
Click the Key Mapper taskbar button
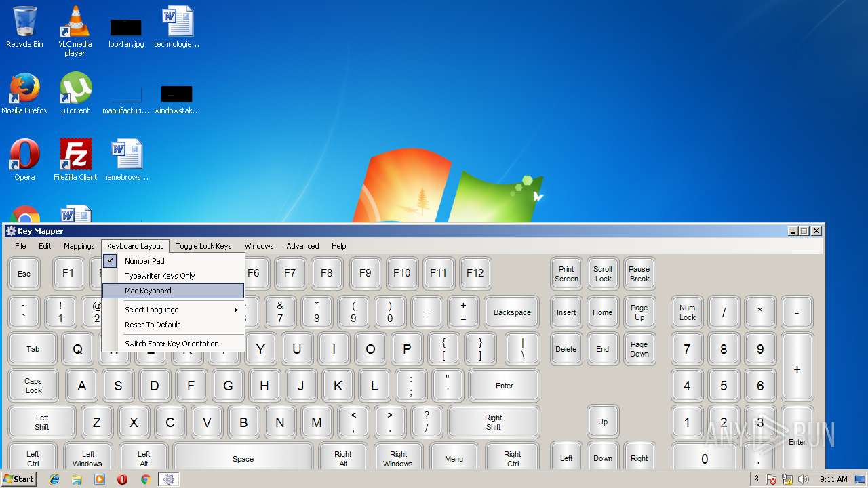(x=169, y=479)
